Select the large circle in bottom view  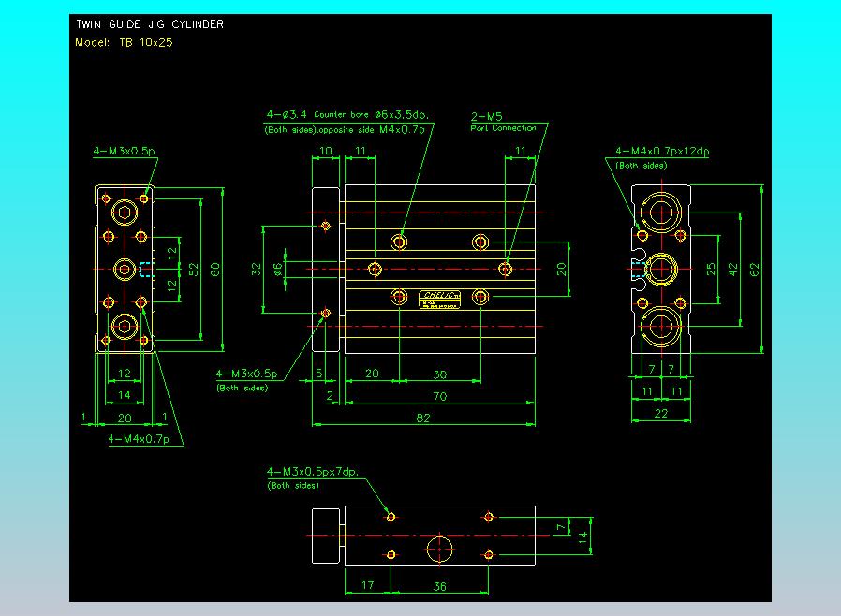[439, 550]
